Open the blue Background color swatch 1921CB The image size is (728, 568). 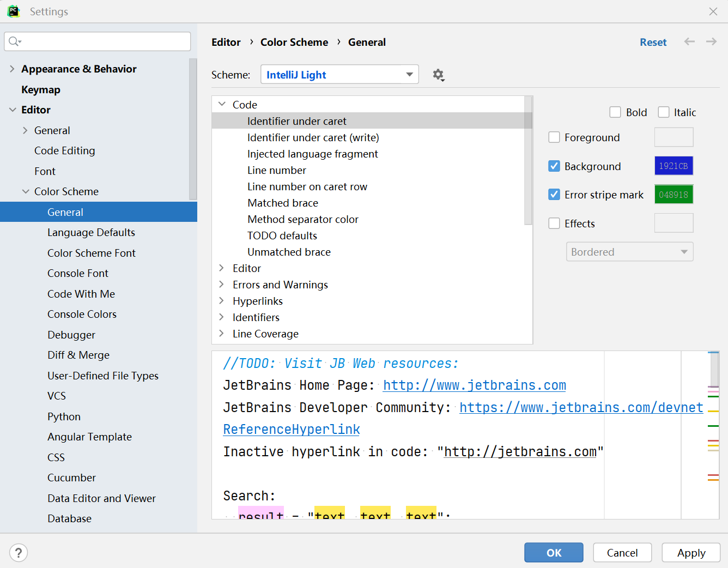[x=674, y=166]
